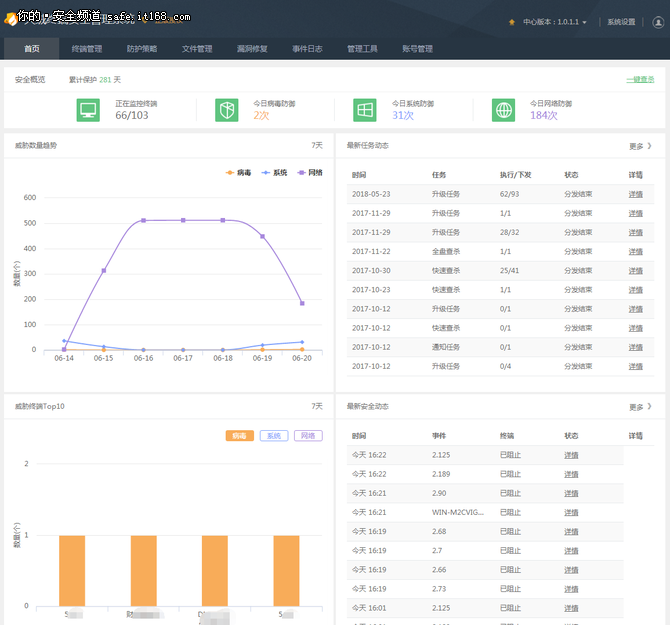Image resolution: width=670 pixels, height=625 pixels.
Task: Open 详情 for the 2018-05-23 升级任务 row
Action: click(635, 194)
